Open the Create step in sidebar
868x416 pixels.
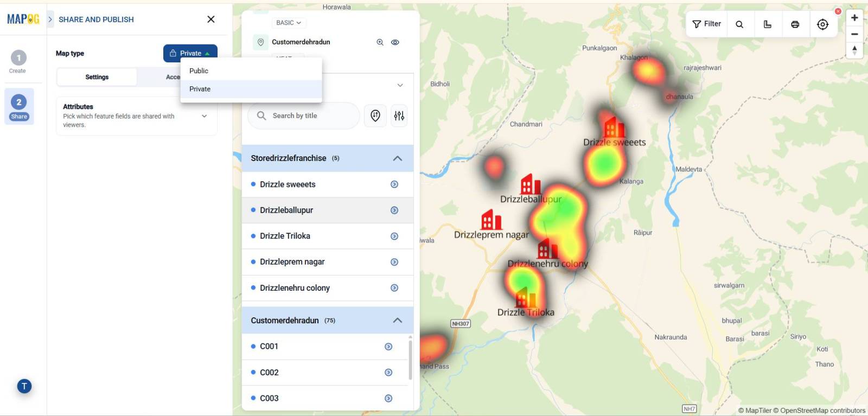[x=18, y=62]
